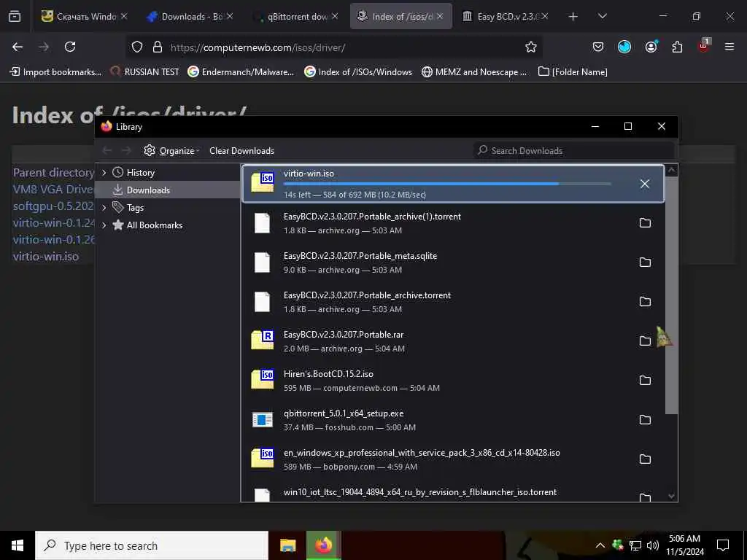Clear Downloads in the Library window

[x=241, y=150]
